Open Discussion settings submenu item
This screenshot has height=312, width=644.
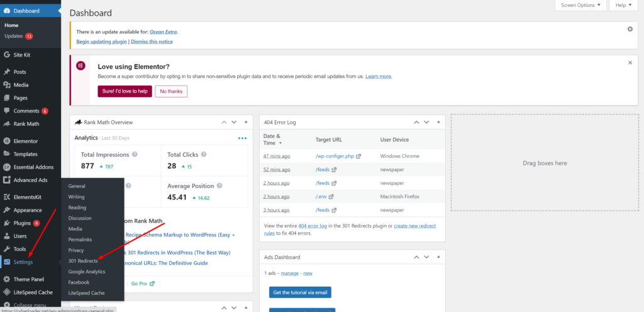coord(80,218)
